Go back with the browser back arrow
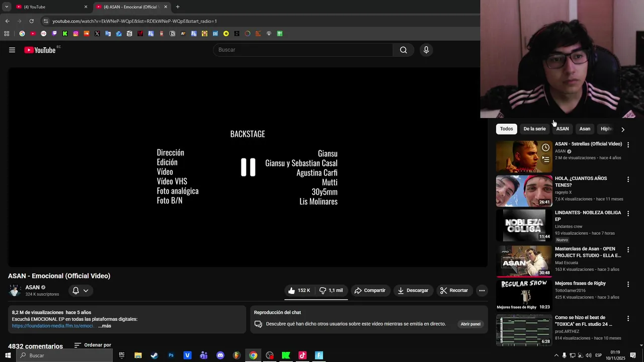The width and height of the screenshot is (644, 362). click(7, 21)
